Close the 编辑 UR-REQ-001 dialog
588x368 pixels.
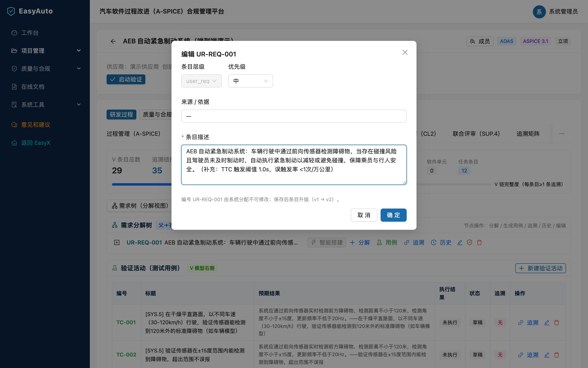point(405,52)
